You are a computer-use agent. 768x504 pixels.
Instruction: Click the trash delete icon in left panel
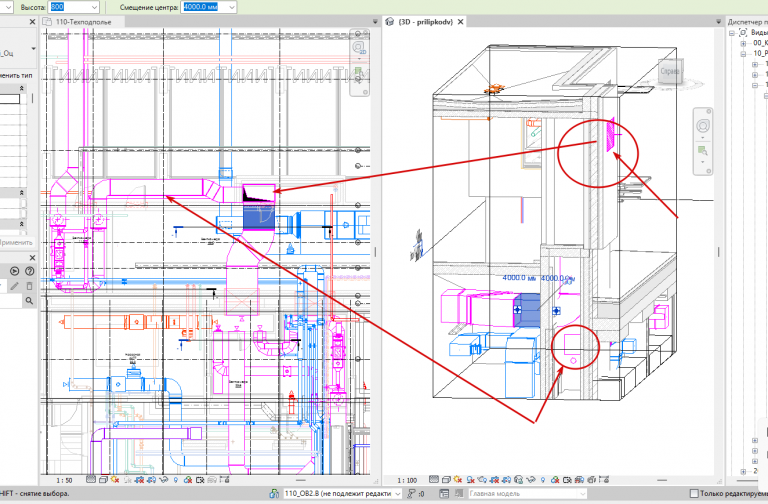(x=29, y=286)
